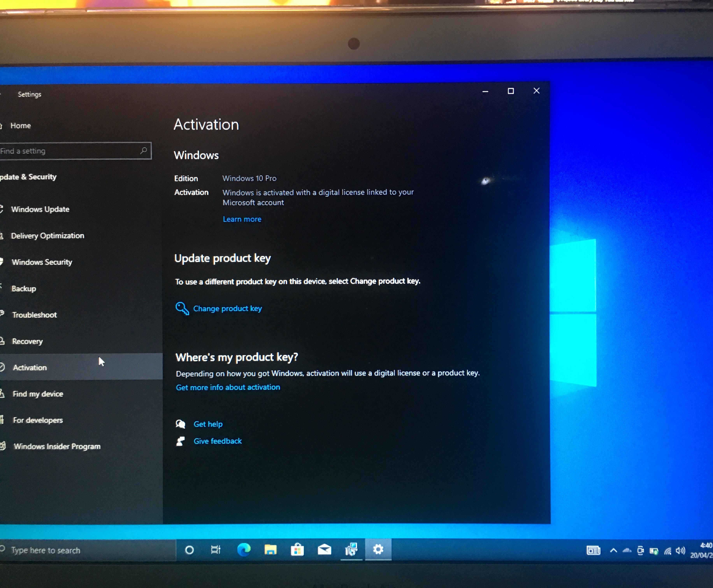Maximize the Settings window

[x=511, y=91]
